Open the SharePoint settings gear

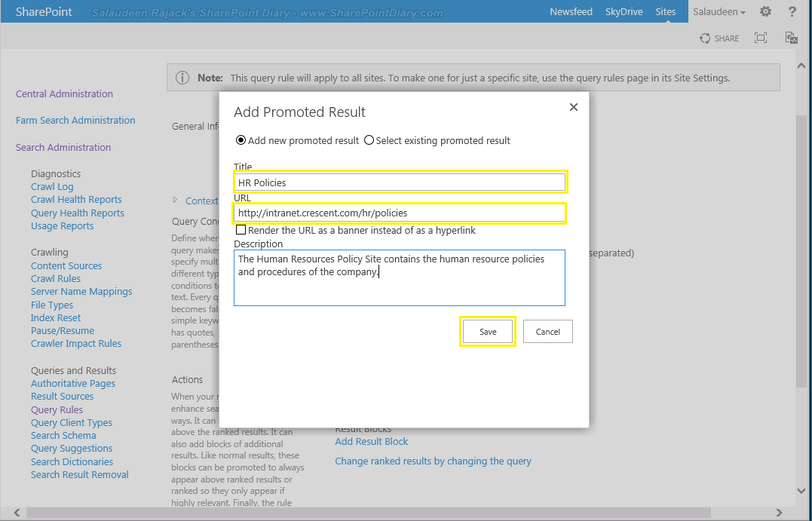pyautogui.click(x=765, y=11)
